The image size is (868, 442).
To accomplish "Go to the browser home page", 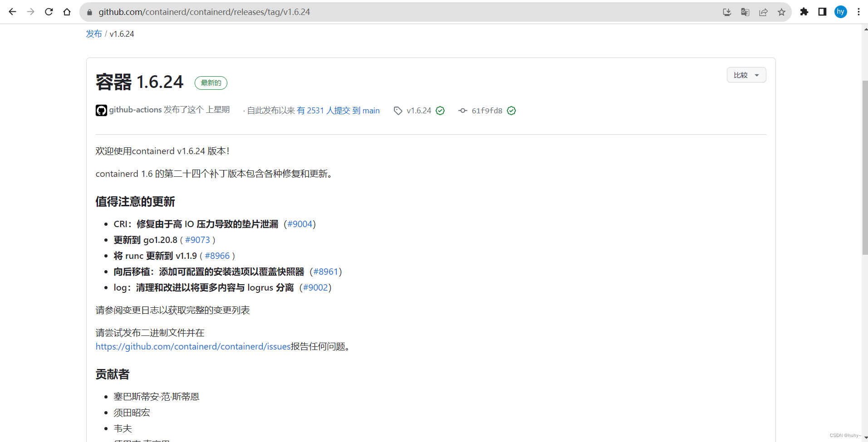I will (67, 12).
